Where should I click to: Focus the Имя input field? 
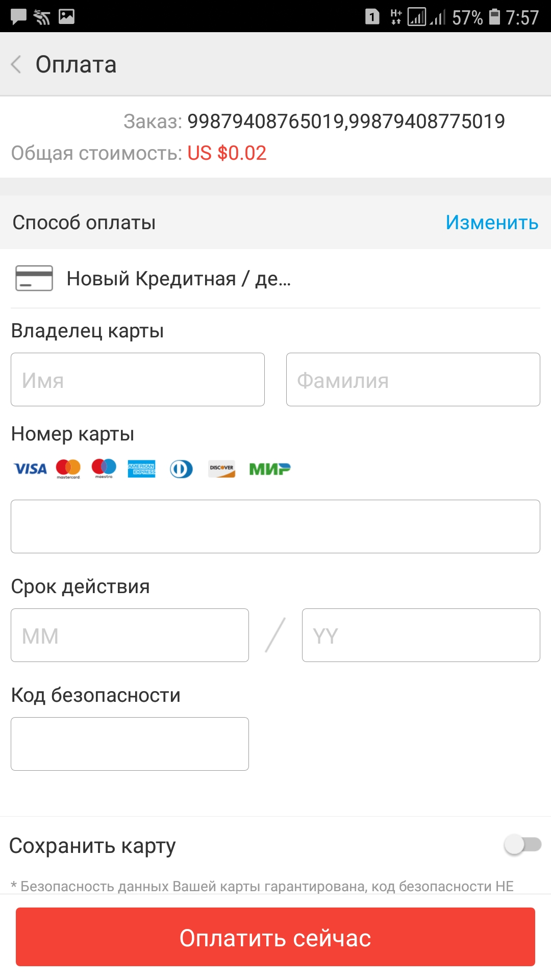coord(138,380)
